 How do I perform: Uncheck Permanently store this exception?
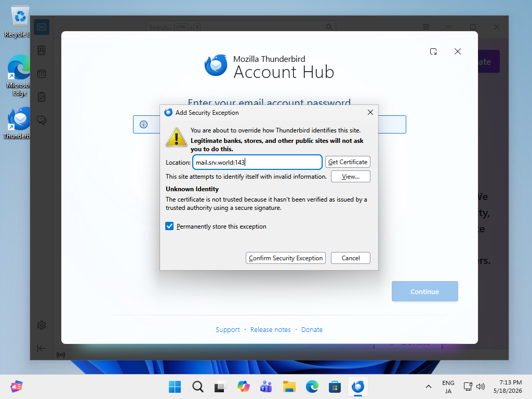pos(169,227)
